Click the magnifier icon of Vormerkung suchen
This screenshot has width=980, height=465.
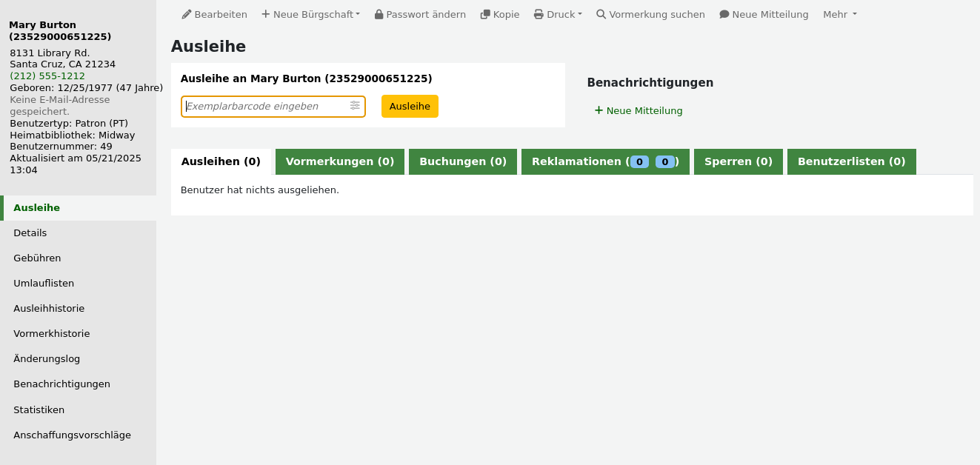[x=601, y=14]
